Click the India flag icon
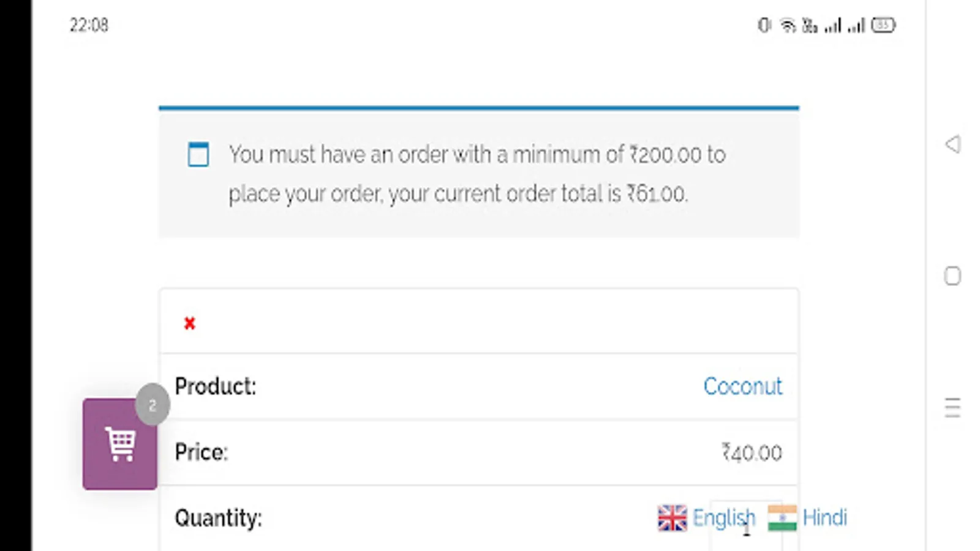 782,518
